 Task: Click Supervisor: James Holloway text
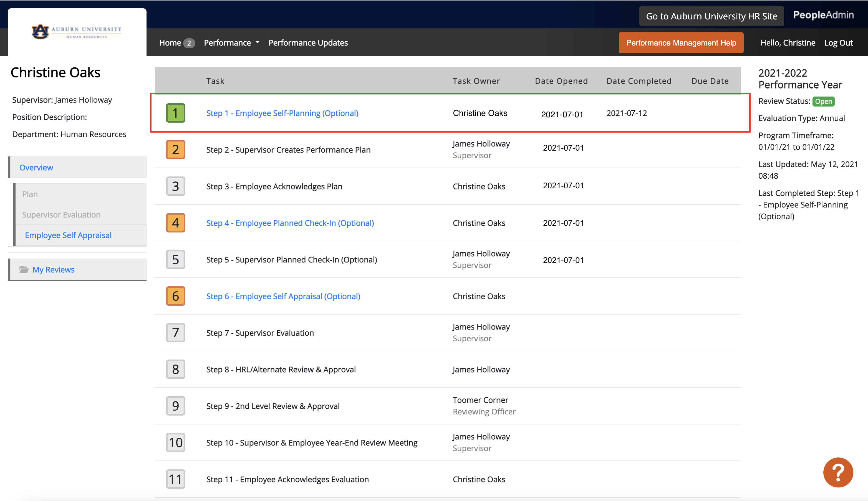[x=62, y=100]
